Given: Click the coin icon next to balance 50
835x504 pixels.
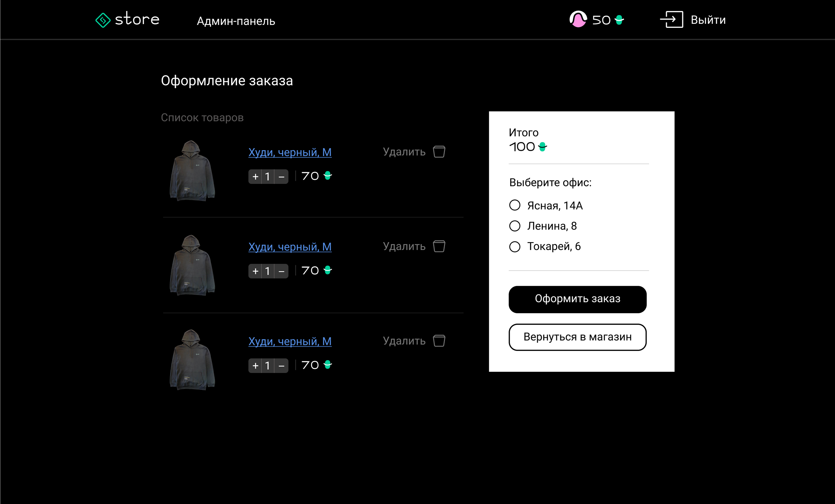Looking at the screenshot, I should pos(619,20).
